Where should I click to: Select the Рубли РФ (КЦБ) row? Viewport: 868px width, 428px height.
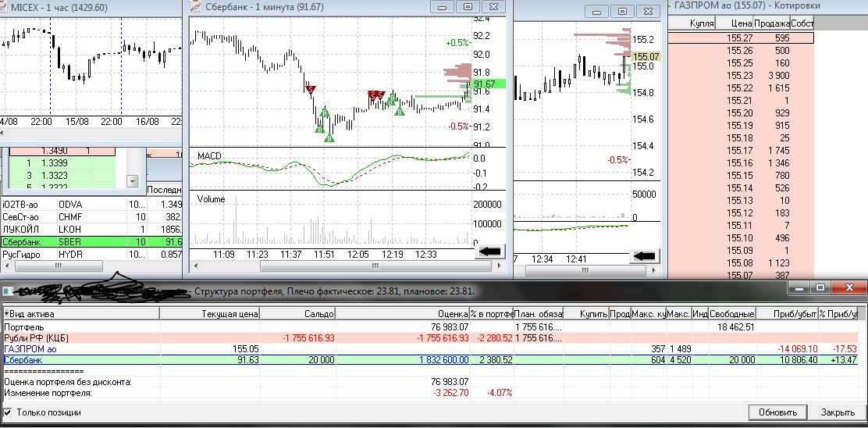tap(430, 337)
